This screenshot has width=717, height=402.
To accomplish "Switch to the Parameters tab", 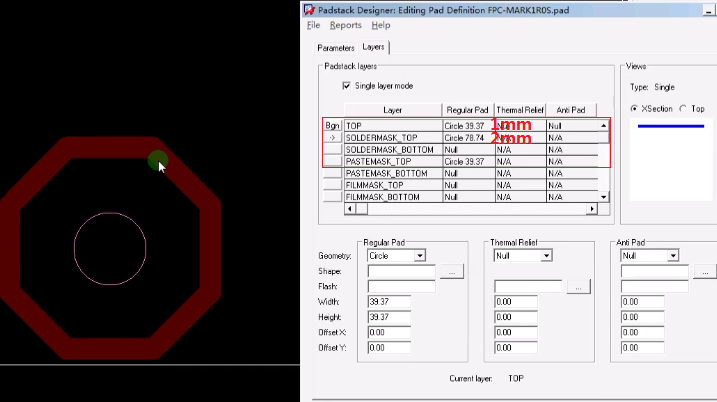I will tap(336, 48).
